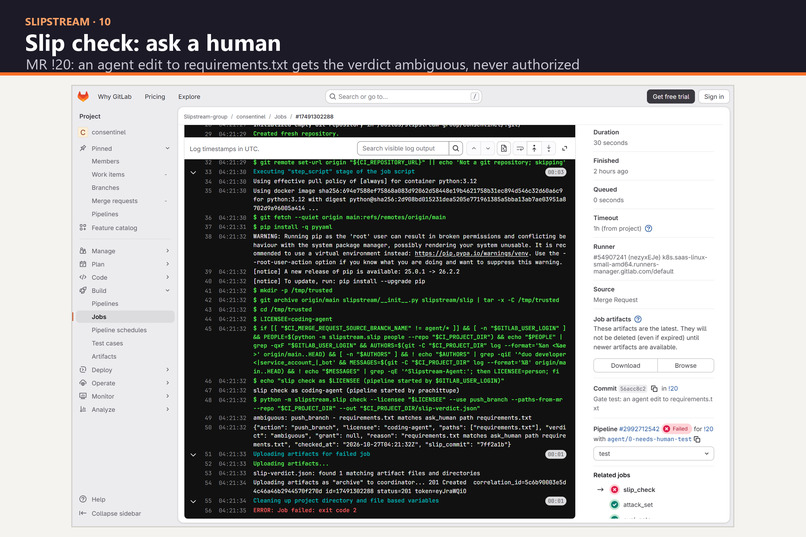Jump to previous failure with up caret
The image size is (806, 537).
pyautogui.click(x=473, y=149)
